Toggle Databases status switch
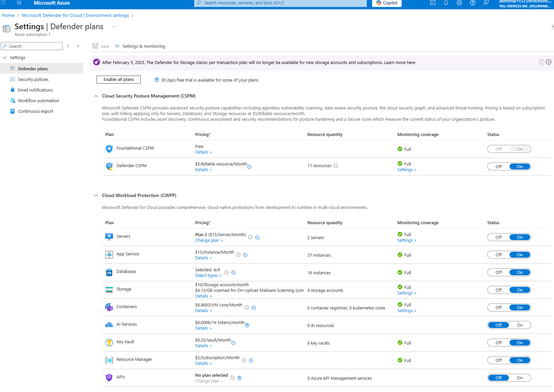Viewport: 554px width, 392px height. coord(509,272)
